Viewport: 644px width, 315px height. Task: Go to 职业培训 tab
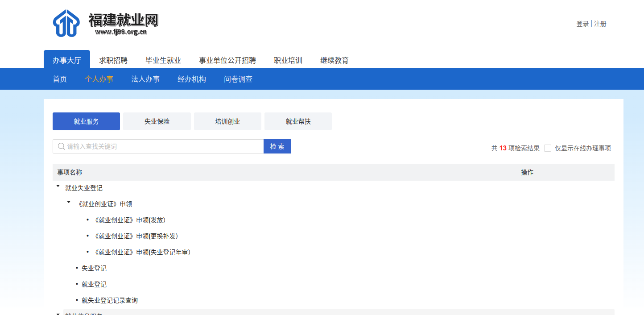288,60
